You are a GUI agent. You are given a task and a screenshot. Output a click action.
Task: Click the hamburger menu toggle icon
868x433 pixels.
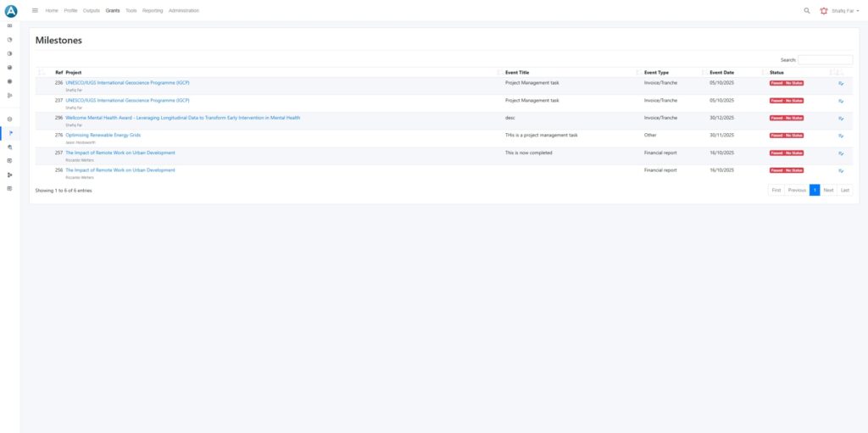tap(35, 10)
